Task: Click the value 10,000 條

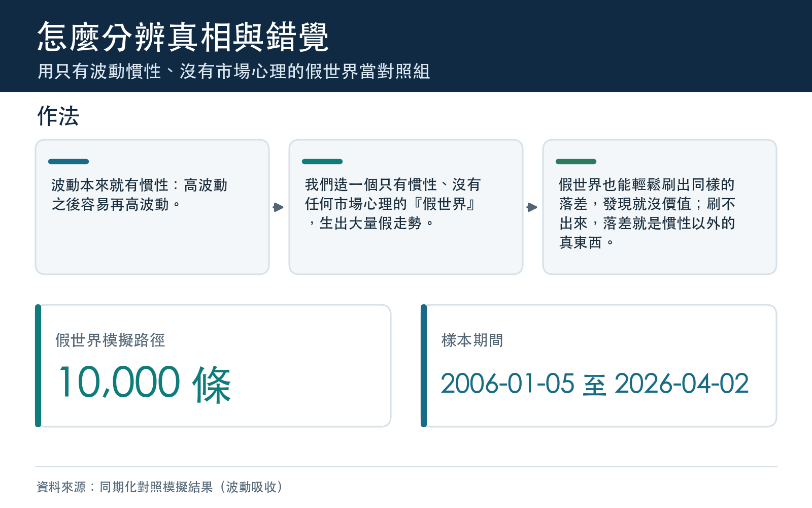Action: (x=145, y=384)
